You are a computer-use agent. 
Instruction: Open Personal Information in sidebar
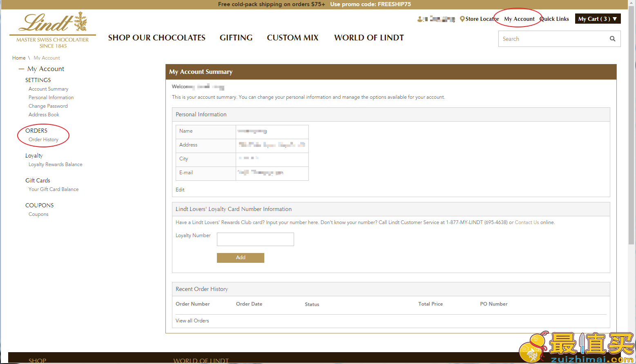tap(51, 98)
